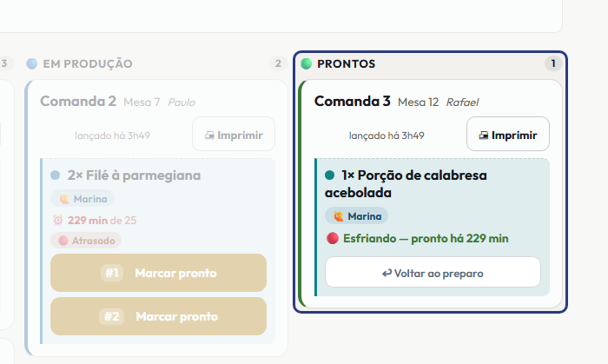Mark unit #1 of Filé à parmegiana ready
The image size is (608, 364).
tap(158, 273)
